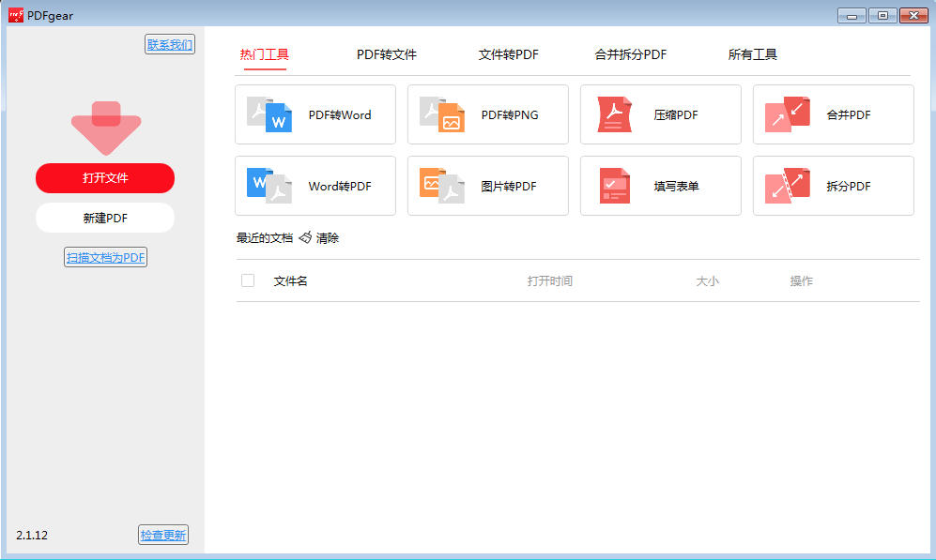Show the 所有工具 tab
936x560 pixels.
point(752,54)
